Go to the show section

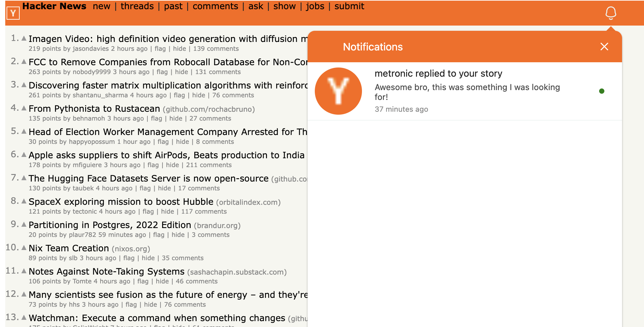(x=285, y=6)
